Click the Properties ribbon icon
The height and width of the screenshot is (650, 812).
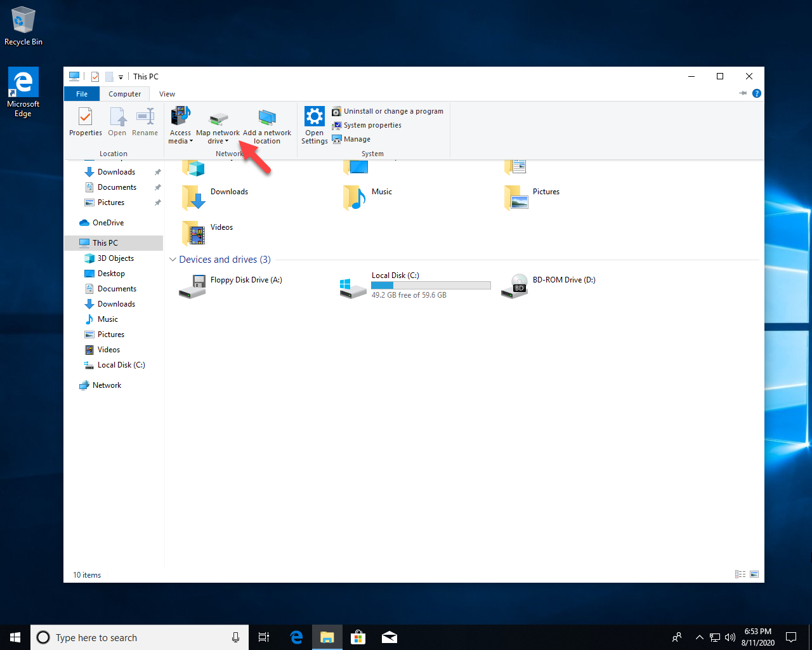[x=85, y=118]
